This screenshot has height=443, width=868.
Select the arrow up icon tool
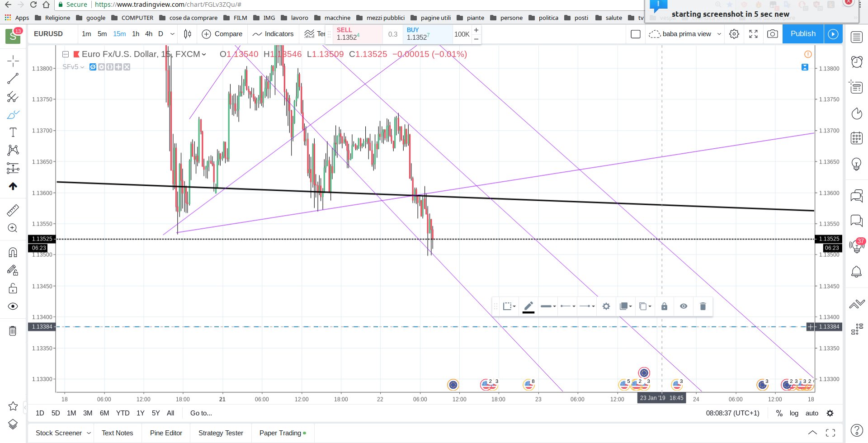pyautogui.click(x=13, y=186)
